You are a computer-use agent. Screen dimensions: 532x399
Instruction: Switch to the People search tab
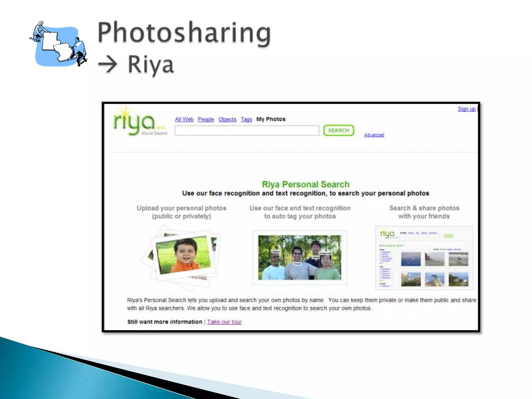coord(206,119)
